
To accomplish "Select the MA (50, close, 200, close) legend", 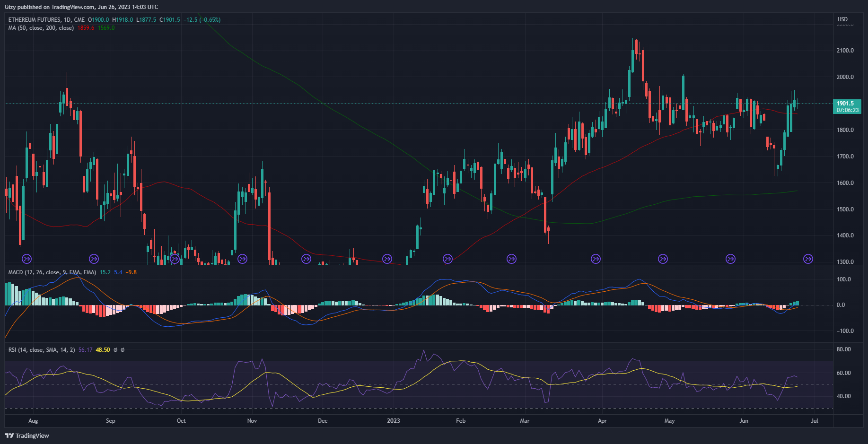I will (41, 28).
